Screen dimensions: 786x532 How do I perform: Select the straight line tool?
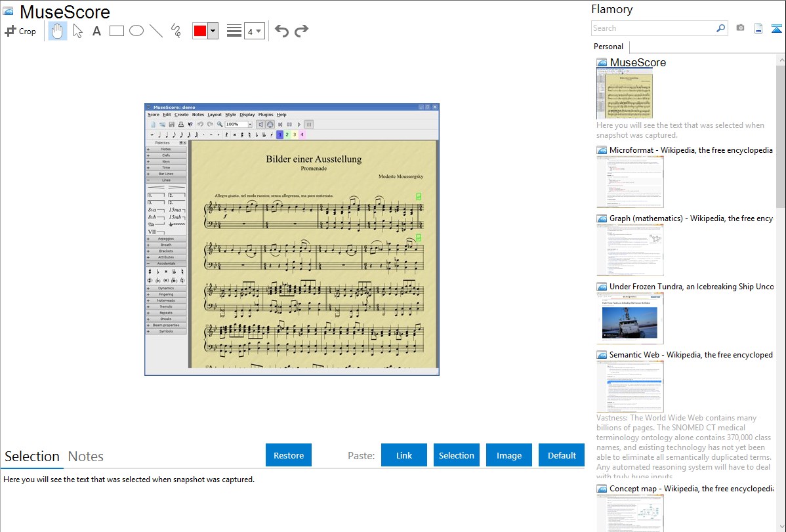(x=156, y=31)
